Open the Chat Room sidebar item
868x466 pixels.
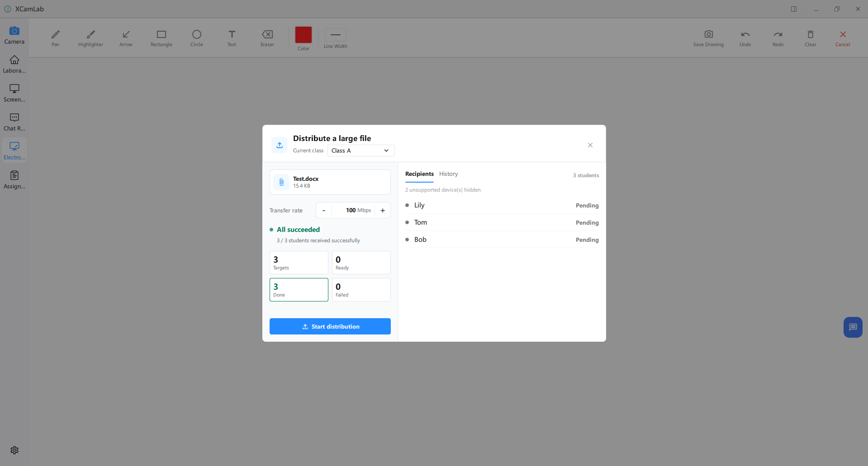click(14, 122)
